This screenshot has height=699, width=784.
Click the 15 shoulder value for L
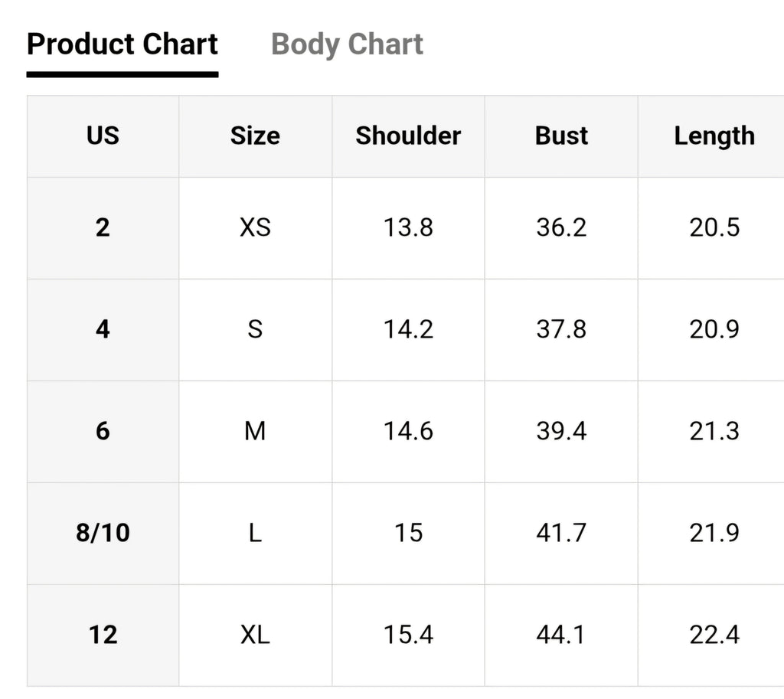click(408, 533)
